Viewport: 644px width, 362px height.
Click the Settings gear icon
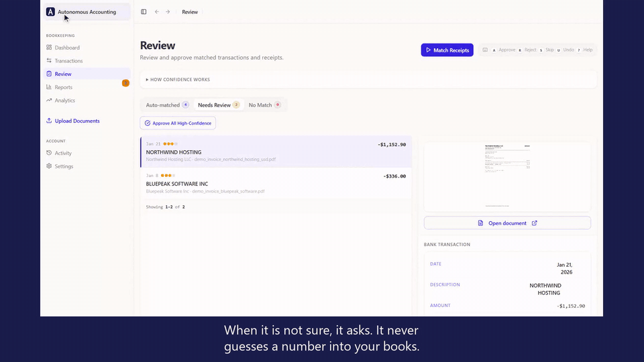tap(49, 166)
